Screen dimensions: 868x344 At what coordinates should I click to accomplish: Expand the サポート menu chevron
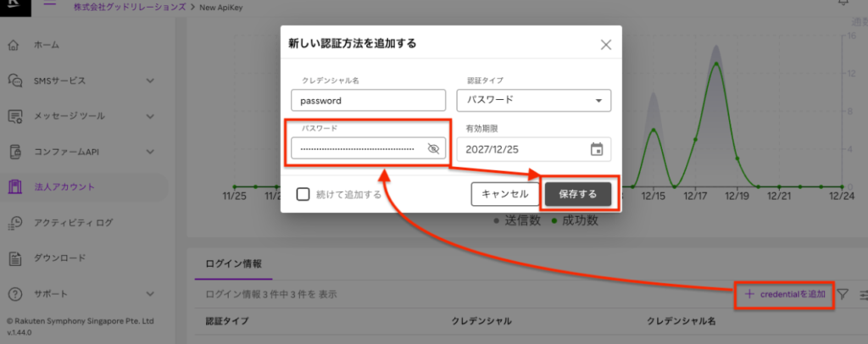[150, 294]
